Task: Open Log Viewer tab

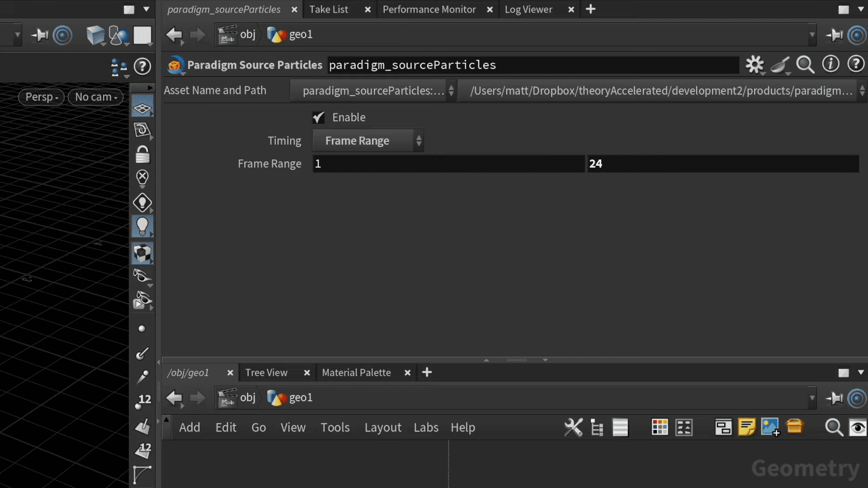Action: [x=528, y=9]
